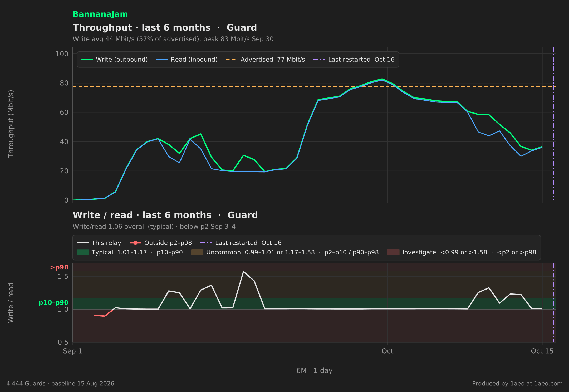This screenshot has height=392, width=569.
Task: Click the Oct 15 x-axis label
Action: pyautogui.click(x=542, y=351)
